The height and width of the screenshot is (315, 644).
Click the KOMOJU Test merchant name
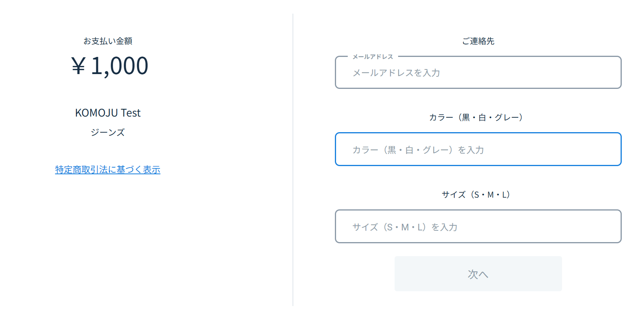pyautogui.click(x=108, y=113)
